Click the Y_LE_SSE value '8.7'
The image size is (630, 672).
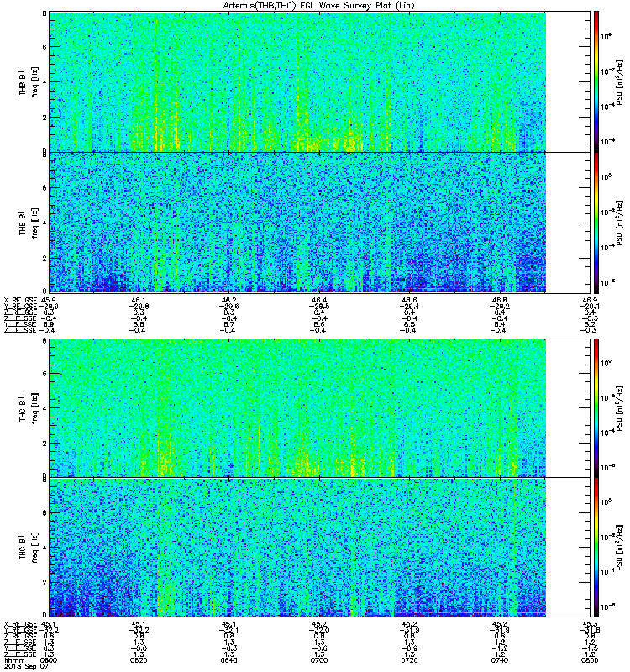click(228, 324)
